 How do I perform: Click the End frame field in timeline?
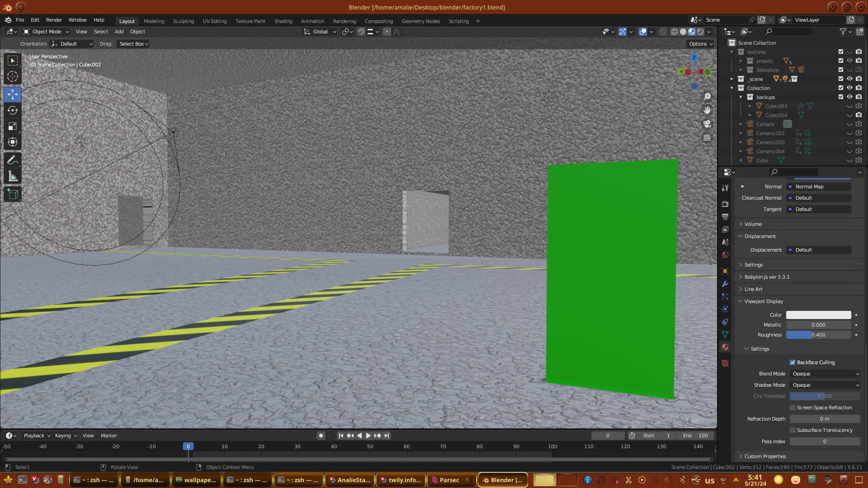(696, 436)
